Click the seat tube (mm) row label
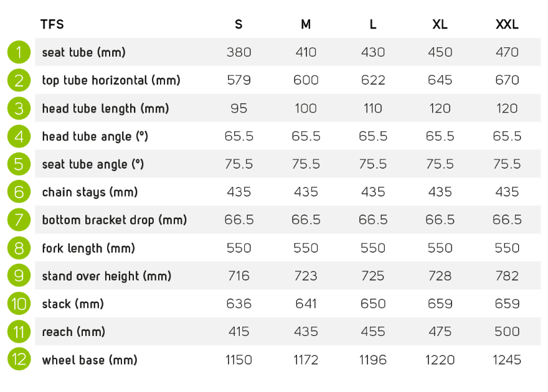 tap(84, 52)
